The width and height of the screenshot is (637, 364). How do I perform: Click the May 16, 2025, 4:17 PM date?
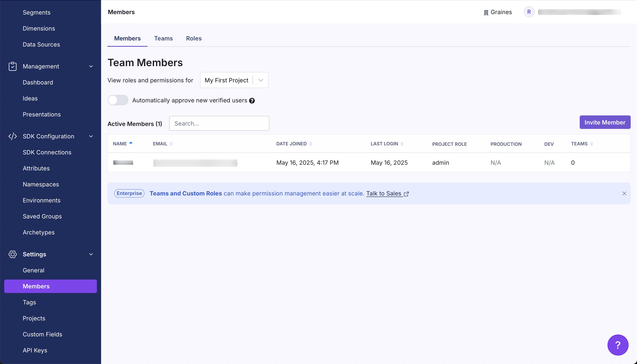(307, 163)
